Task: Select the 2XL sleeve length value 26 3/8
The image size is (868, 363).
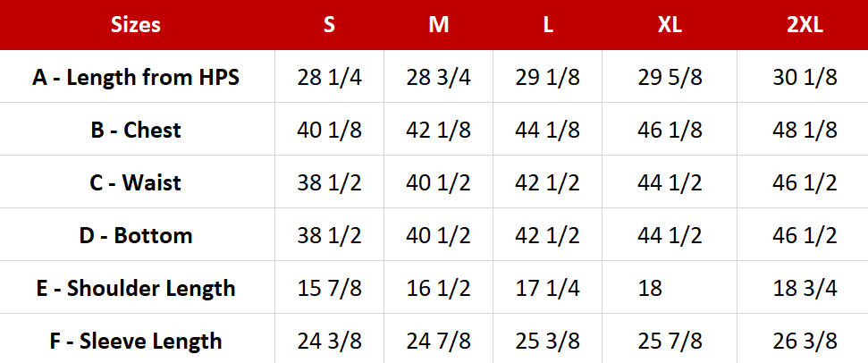Action: tap(805, 341)
